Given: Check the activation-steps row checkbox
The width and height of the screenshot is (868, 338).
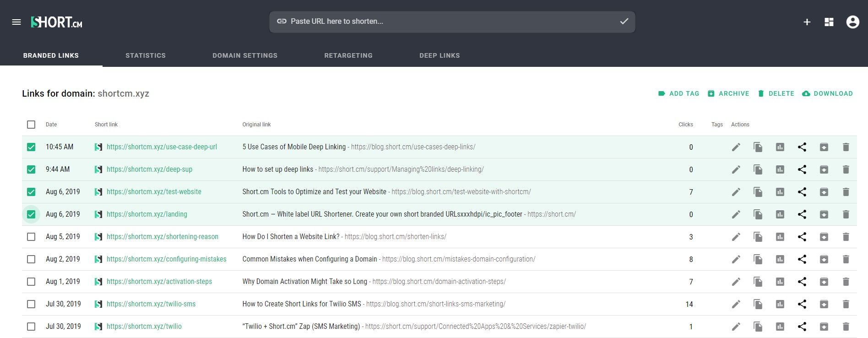Looking at the screenshot, I should [31, 282].
